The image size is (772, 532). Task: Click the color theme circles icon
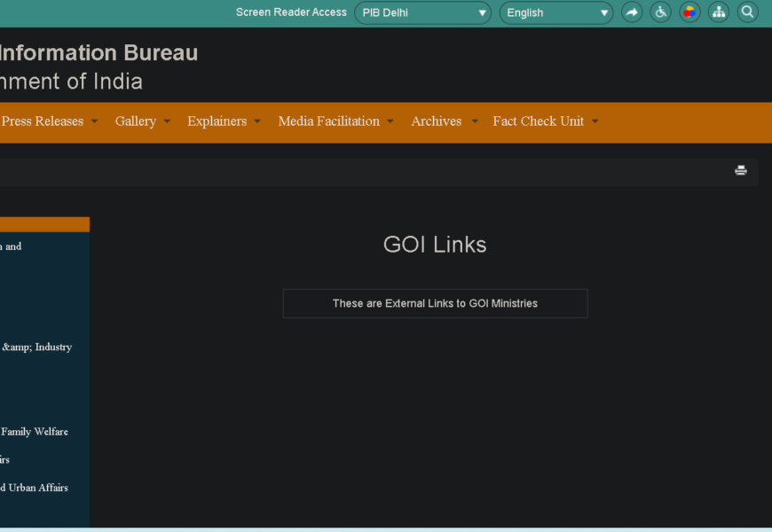click(689, 12)
